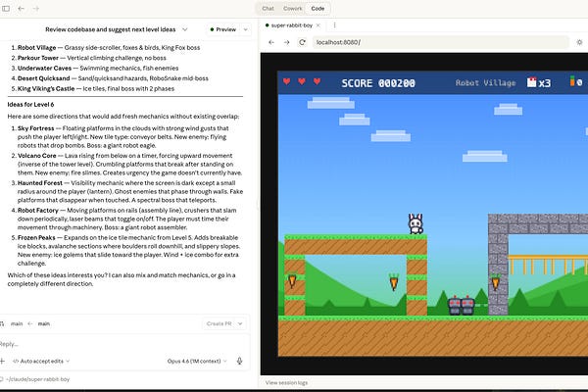
Task: Open the Create PR dropdown arrow
Action: point(240,323)
